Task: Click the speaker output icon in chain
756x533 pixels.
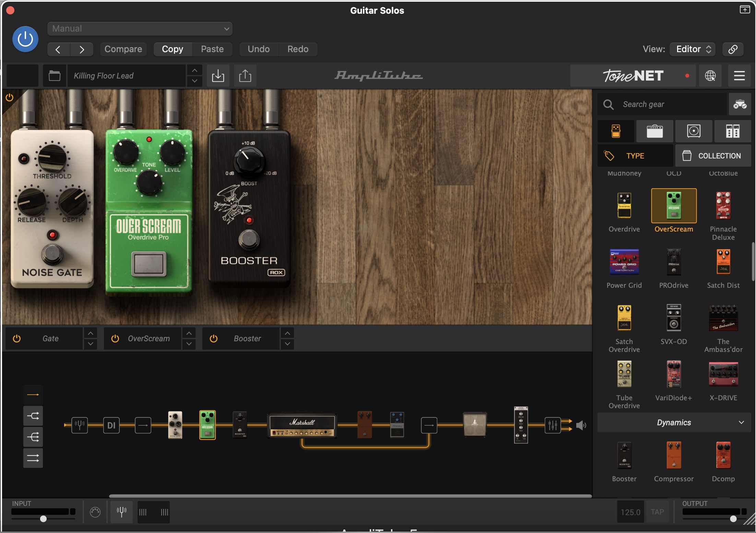Action: [581, 426]
